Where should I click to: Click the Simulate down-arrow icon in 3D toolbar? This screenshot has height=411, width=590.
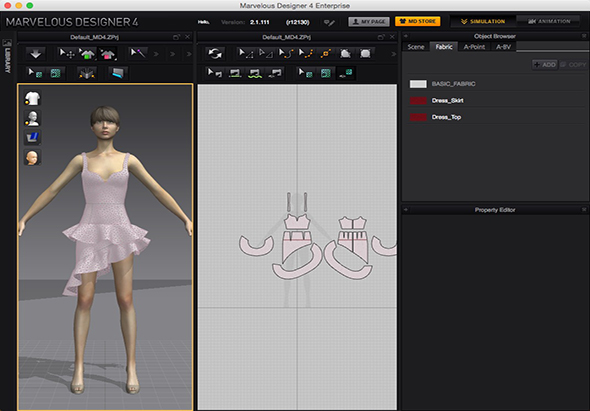click(36, 54)
